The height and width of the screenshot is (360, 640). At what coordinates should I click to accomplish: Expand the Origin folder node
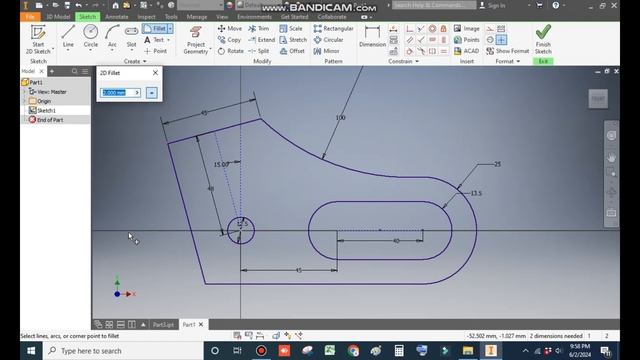(25, 101)
